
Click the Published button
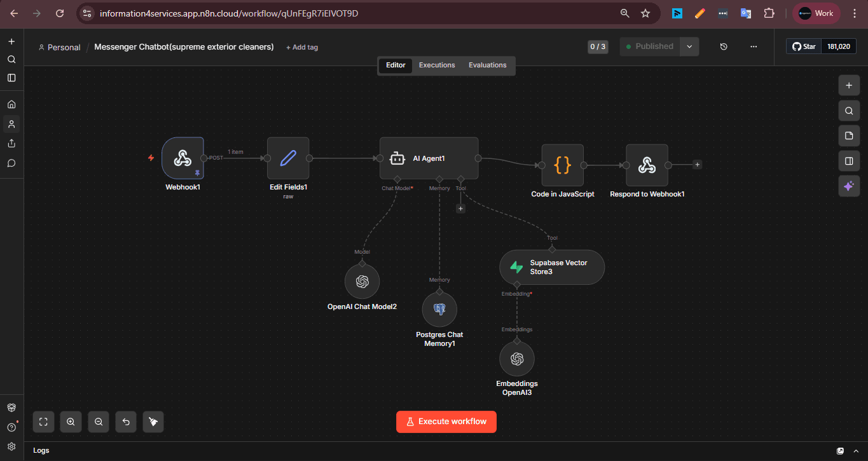coord(650,46)
